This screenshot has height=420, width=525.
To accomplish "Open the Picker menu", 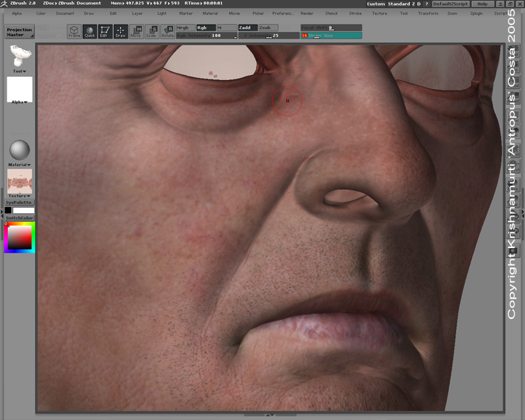I will pyautogui.click(x=258, y=13).
